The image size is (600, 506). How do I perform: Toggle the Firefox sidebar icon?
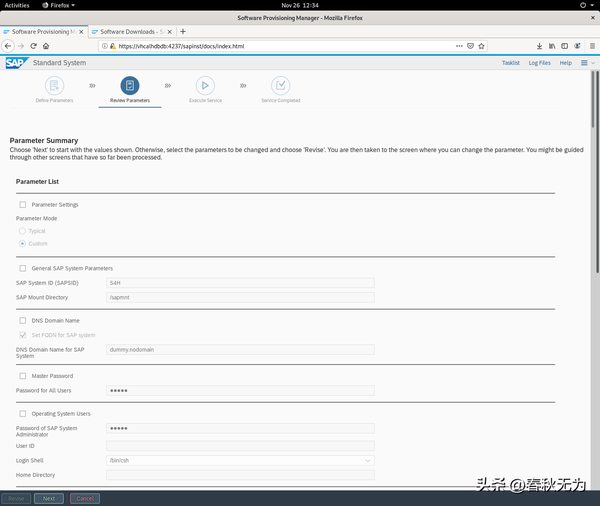tap(564, 46)
